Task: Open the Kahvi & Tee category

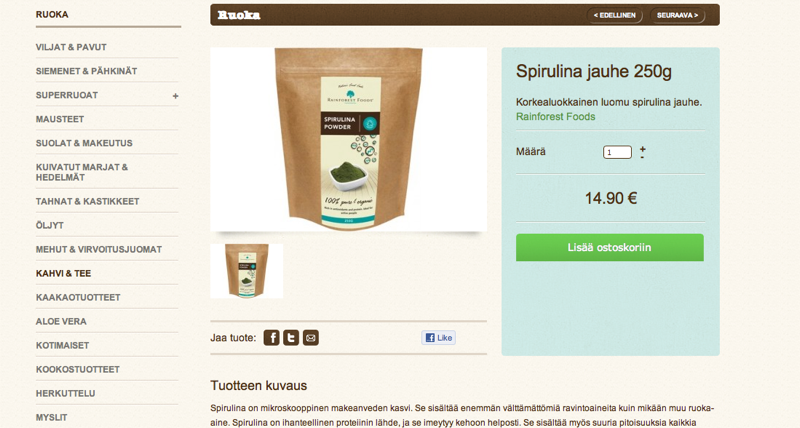Action: click(x=63, y=273)
